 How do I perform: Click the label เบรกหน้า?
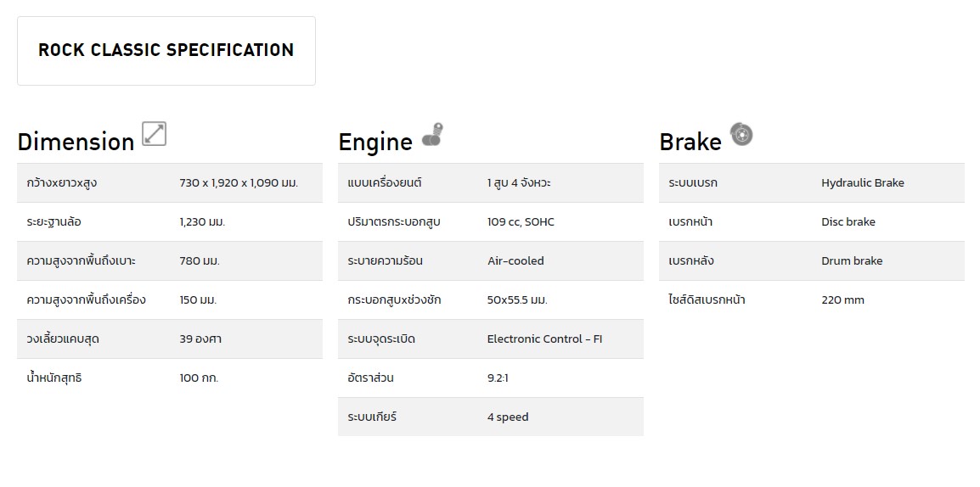coord(690,221)
